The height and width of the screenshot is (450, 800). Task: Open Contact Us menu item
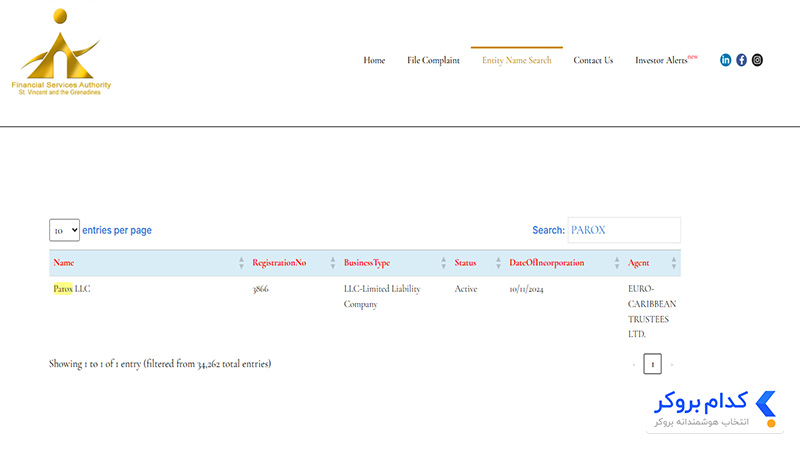click(593, 60)
